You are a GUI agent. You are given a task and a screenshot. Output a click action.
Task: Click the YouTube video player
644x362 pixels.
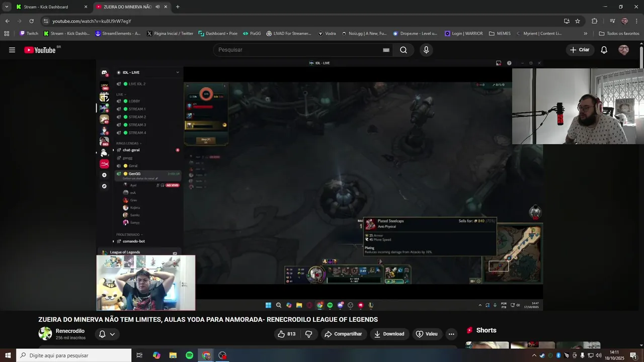(x=320, y=185)
